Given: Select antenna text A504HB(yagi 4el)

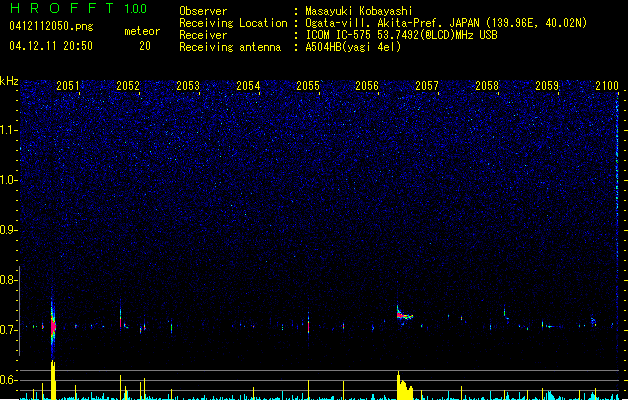Looking at the screenshot, I should tap(353, 47).
